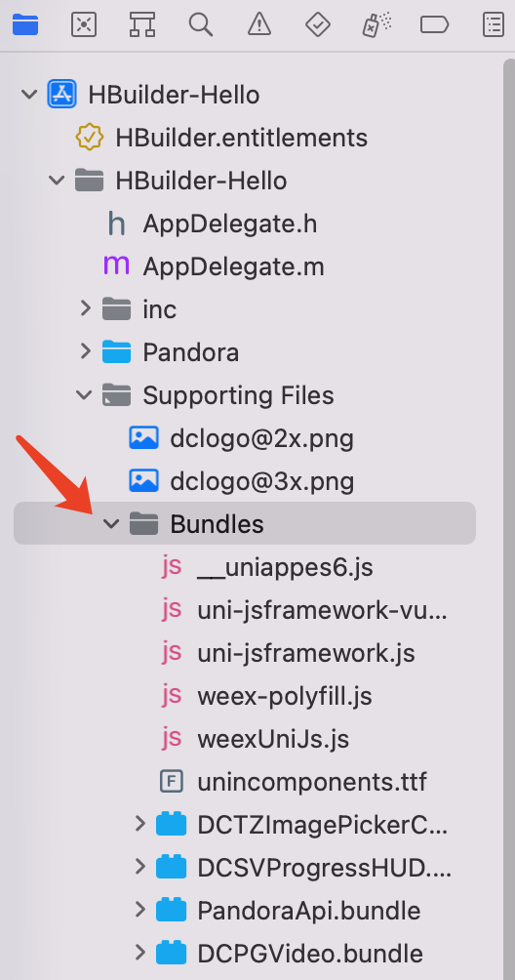Expand PandoraApi.bundle disclosure arrow
This screenshot has height=980, width=515.
tap(140, 910)
